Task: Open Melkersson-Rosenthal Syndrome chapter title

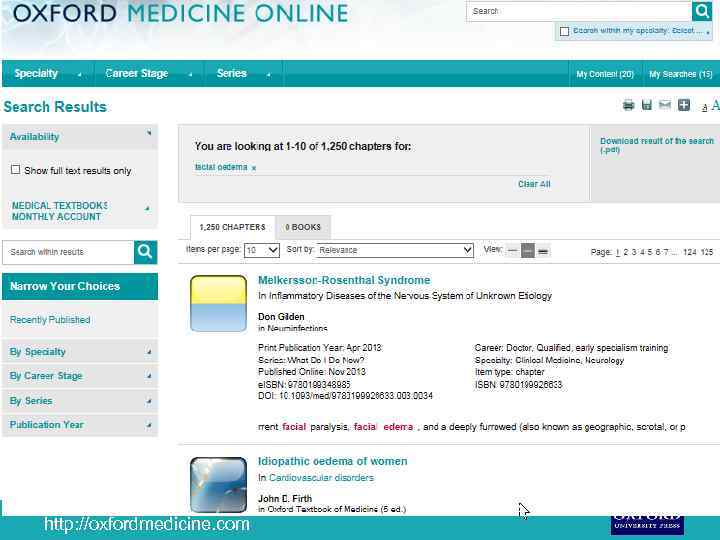Action: (x=344, y=280)
